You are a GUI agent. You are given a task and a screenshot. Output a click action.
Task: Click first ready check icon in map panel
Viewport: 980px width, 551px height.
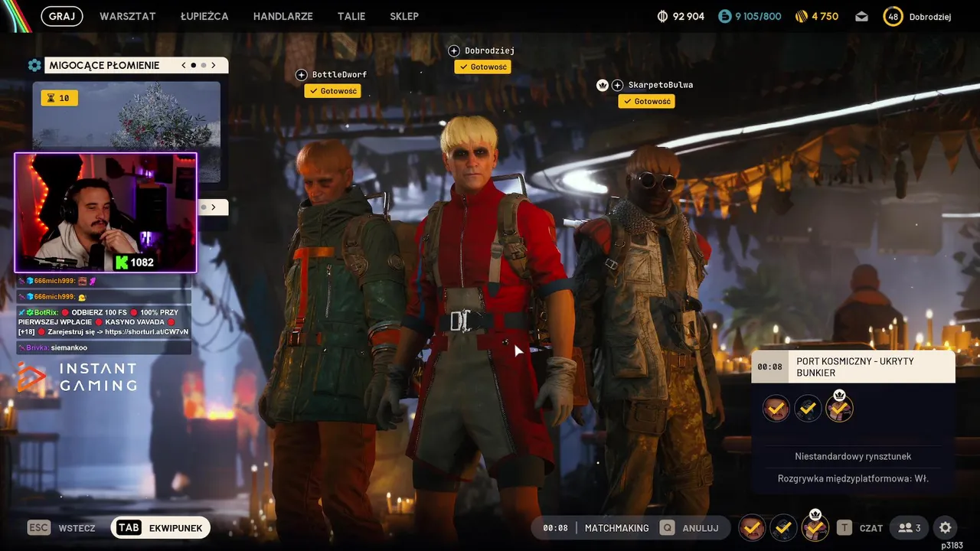tap(776, 409)
